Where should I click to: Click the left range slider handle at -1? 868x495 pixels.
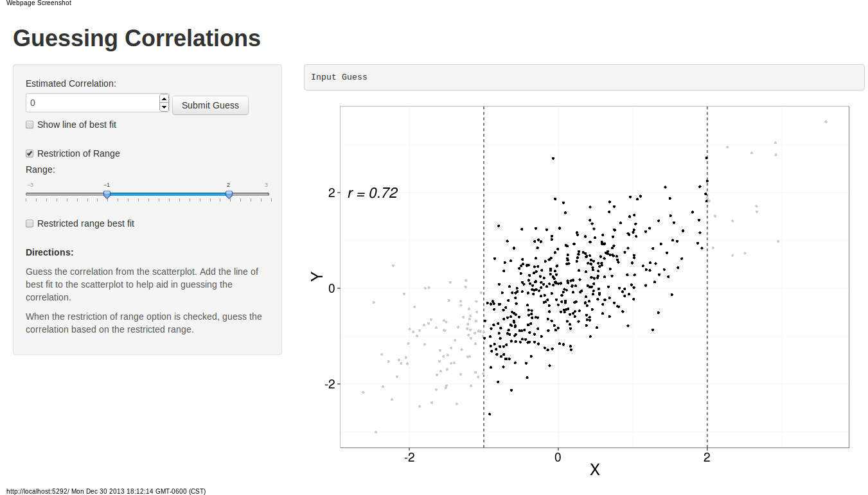[x=107, y=195]
